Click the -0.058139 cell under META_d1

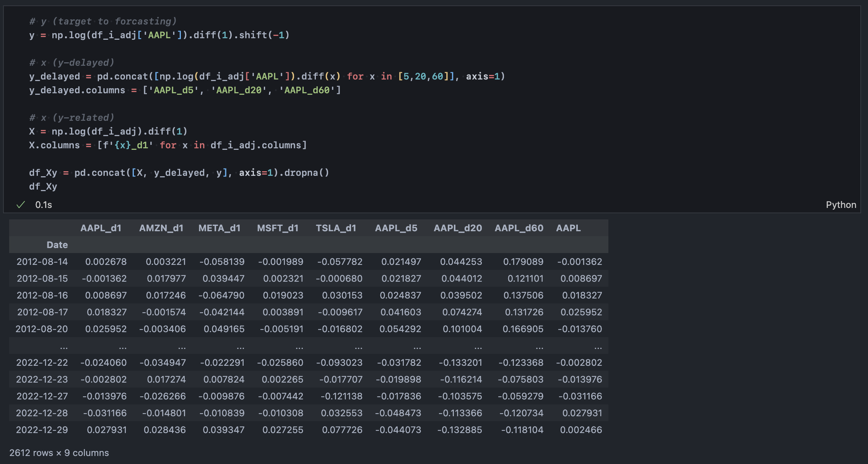click(x=222, y=262)
